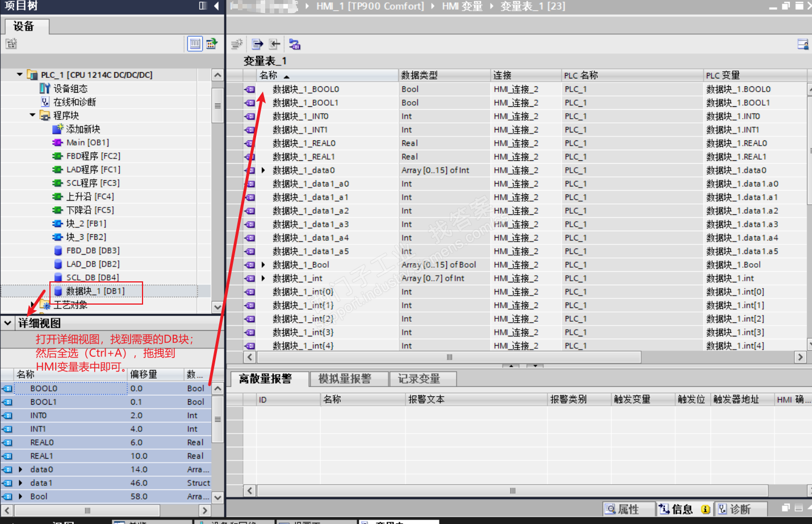This screenshot has width=812, height=524.
Task: Click the 数据块_1_REAL1 name cell
Action: [328, 157]
